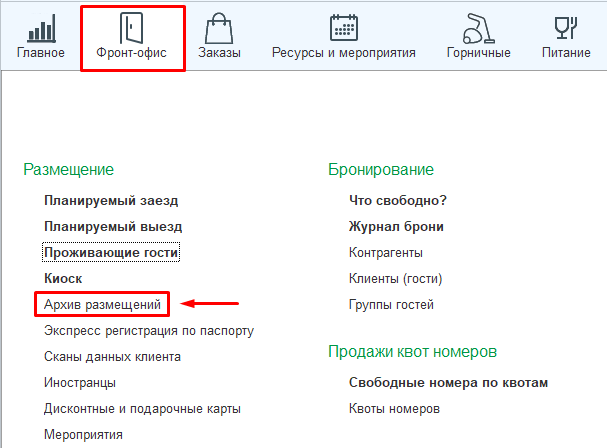The width and height of the screenshot is (607, 448).
Task: Open the Горничные vacuum cleaner icon
Action: click(478, 28)
